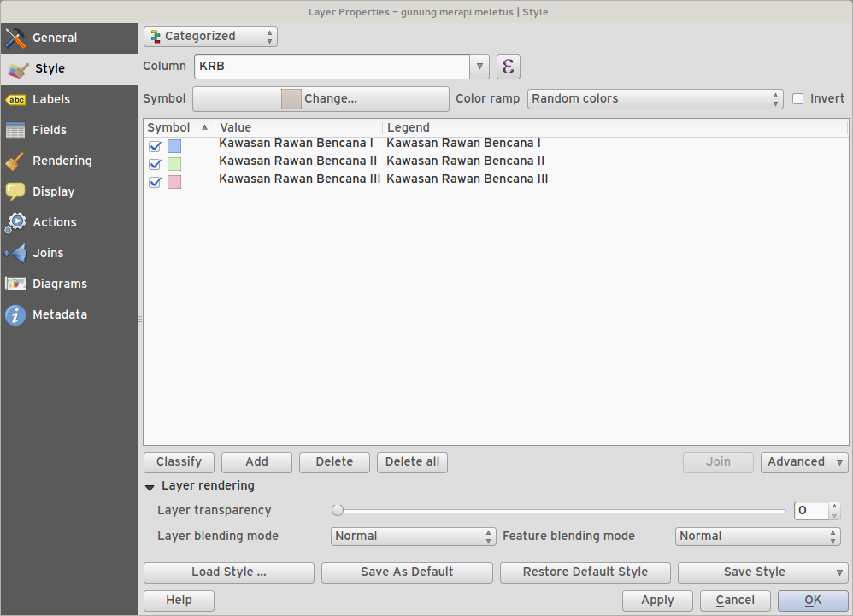Click the Classify button
853x616 pixels.
179,462
